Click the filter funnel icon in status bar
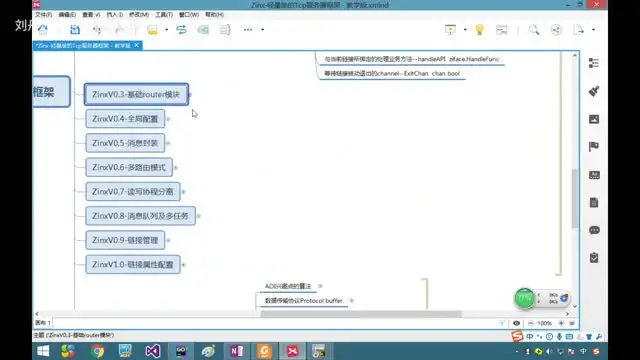This screenshot has height=360, width=640. click(x=502, y=323)
